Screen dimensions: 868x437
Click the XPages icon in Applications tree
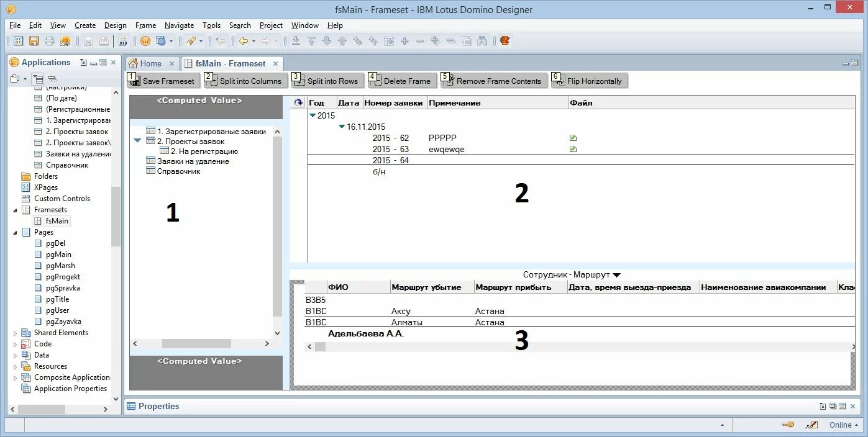click(x=26, y=187)
